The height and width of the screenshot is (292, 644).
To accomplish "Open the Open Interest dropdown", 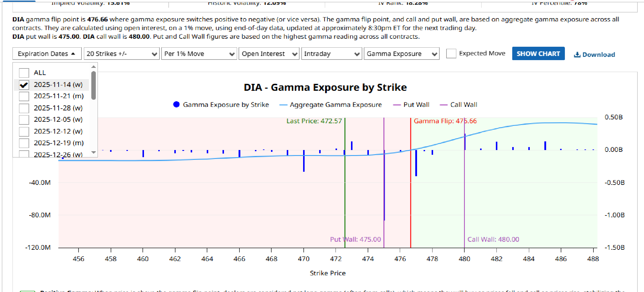I will click(x=269, y=54).
